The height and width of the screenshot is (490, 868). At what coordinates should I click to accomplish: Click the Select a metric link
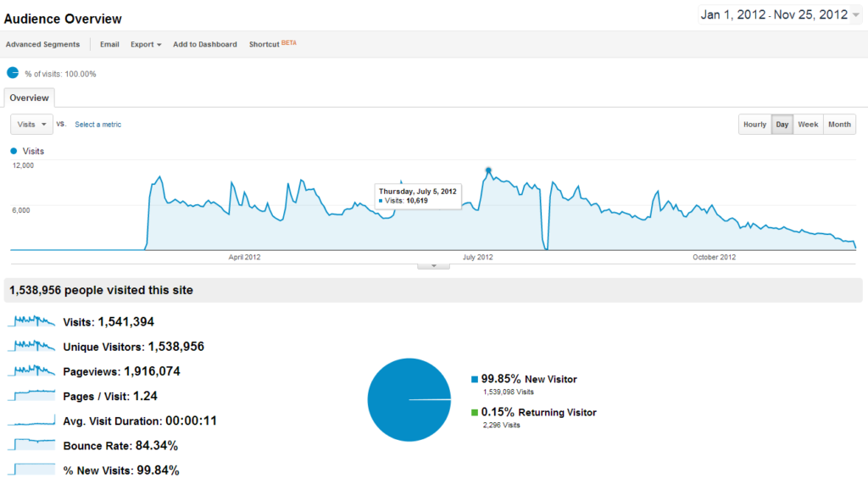97,124
